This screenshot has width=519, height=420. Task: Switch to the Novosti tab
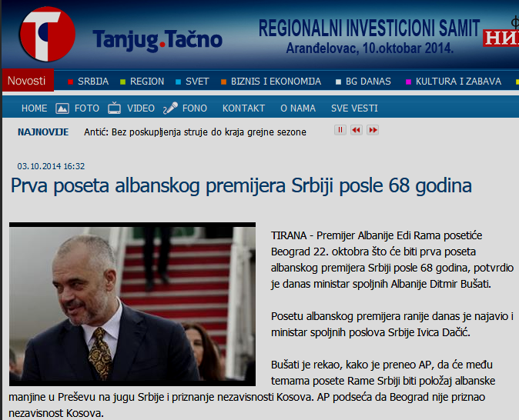(x=27, y=81)
